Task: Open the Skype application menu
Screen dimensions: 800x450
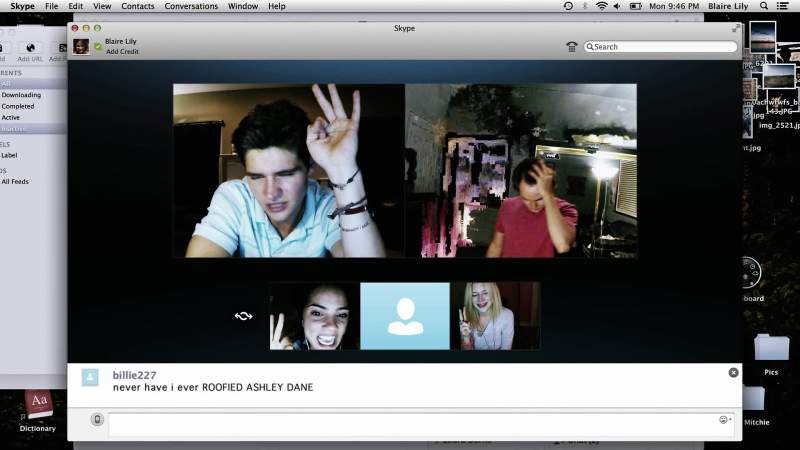Action: point(22,6)
